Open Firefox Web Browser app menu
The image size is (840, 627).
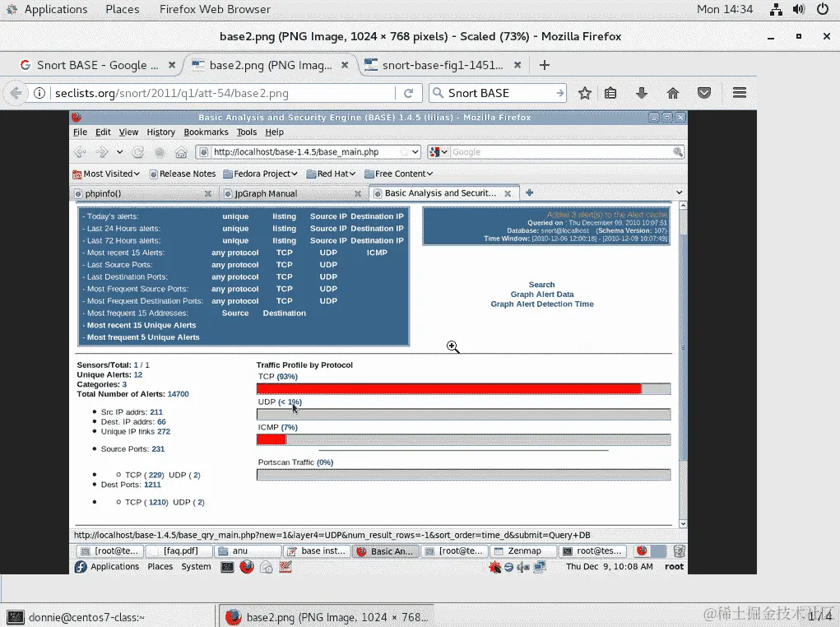215,9
